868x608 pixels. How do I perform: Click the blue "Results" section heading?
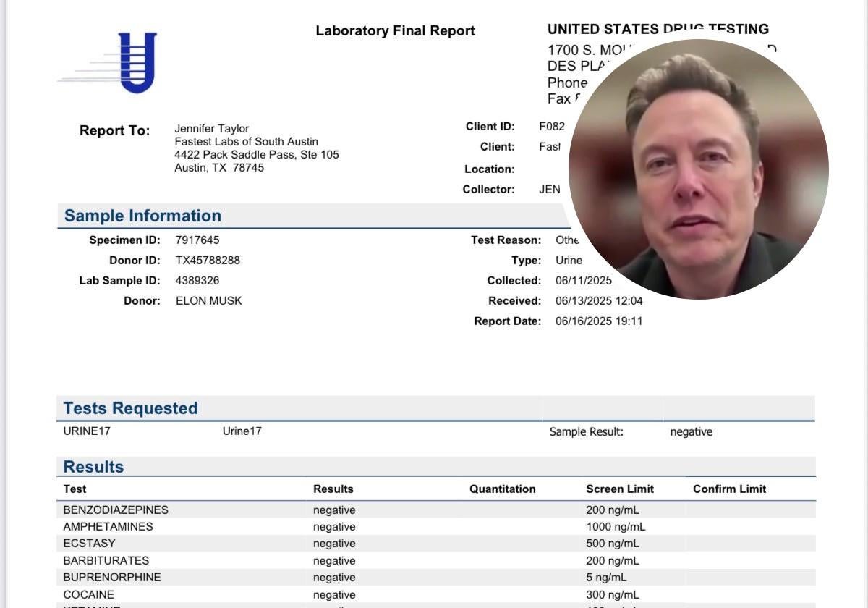pos(93,467)
